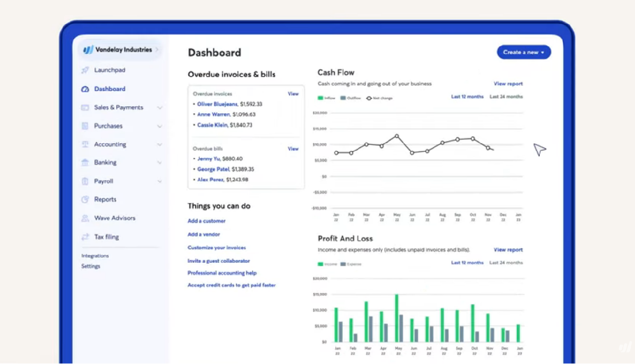Expand the Banking menu chevron

coord(160,163)
